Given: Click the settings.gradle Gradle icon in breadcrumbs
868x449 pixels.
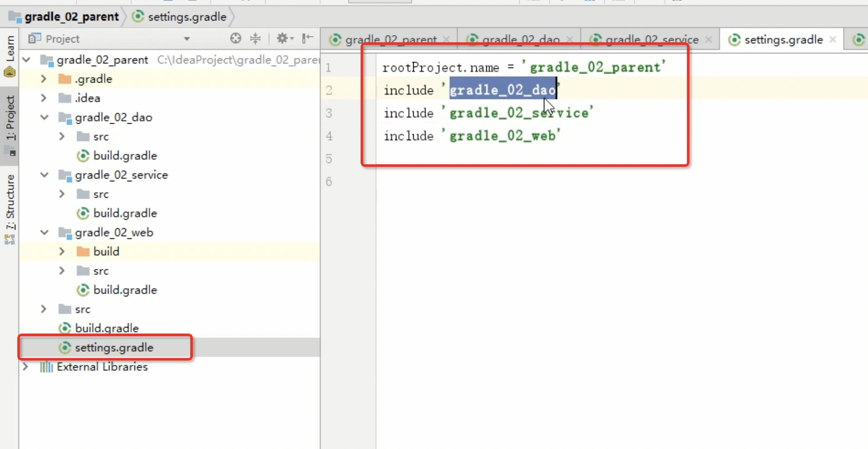Looking at the screenshot, I should click(x=138, y=17).
